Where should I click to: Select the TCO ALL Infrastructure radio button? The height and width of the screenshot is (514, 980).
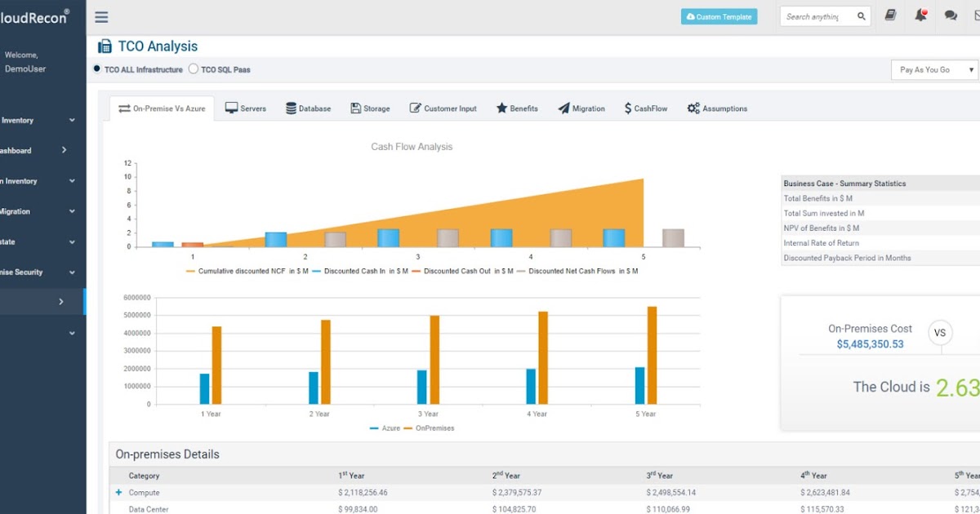(96, 69)
